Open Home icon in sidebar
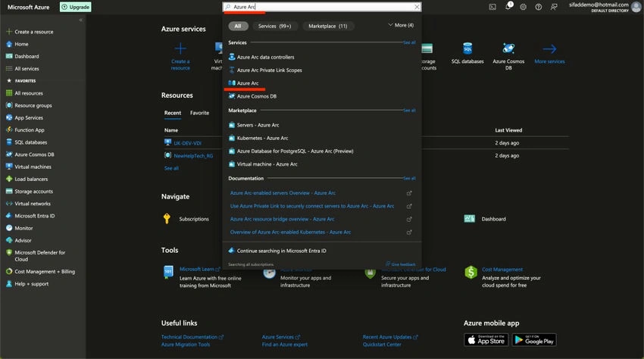Viewport: 644px width, 359px height. point(9,44)
